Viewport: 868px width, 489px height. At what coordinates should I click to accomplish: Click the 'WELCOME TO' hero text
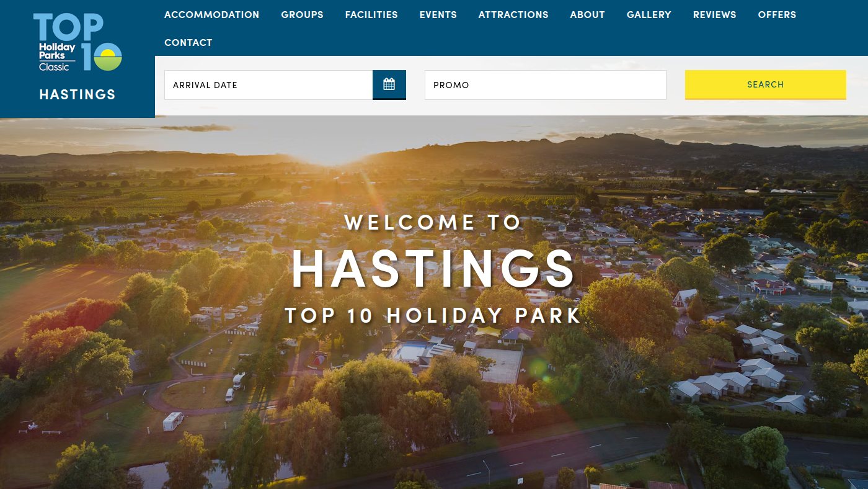pos(433,222)
